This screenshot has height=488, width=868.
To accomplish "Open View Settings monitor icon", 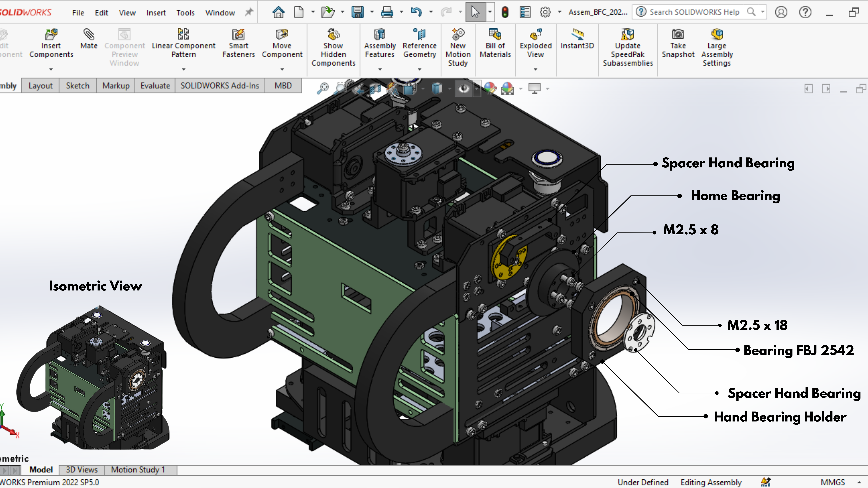I will pyautogui.click(x=534, y=89).
